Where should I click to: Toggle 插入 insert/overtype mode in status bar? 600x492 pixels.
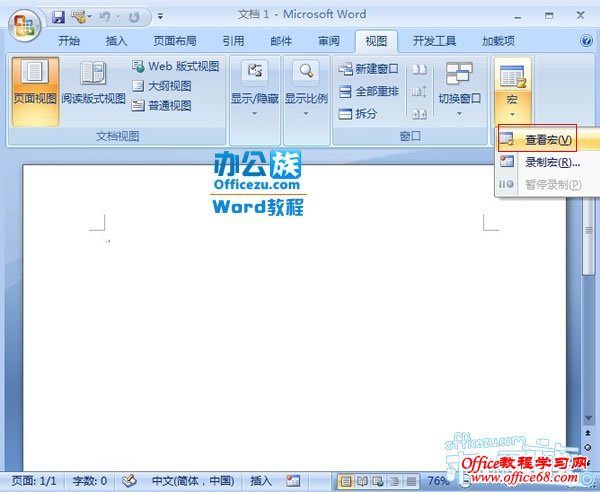coord(261,481)
